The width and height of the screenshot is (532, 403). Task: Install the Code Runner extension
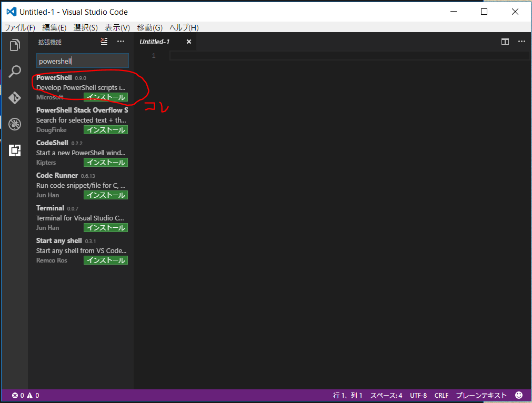(106, 195)
